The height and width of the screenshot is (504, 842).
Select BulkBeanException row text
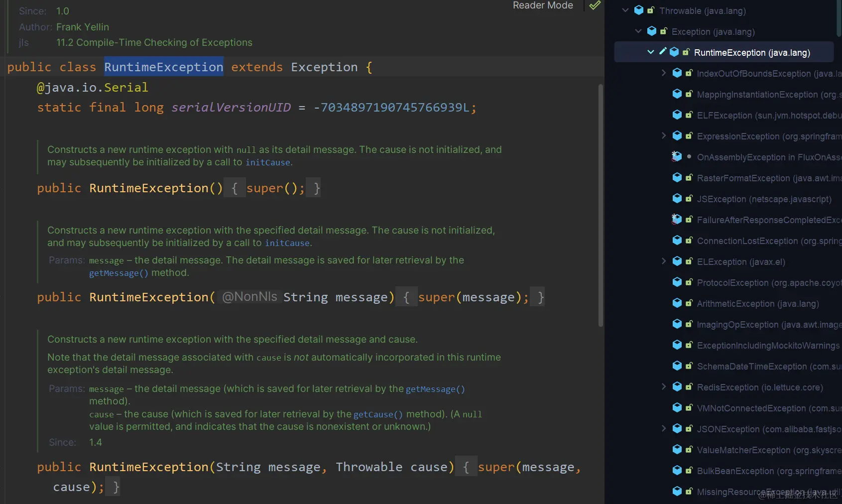pyautogui.click(x=769, y=471)
